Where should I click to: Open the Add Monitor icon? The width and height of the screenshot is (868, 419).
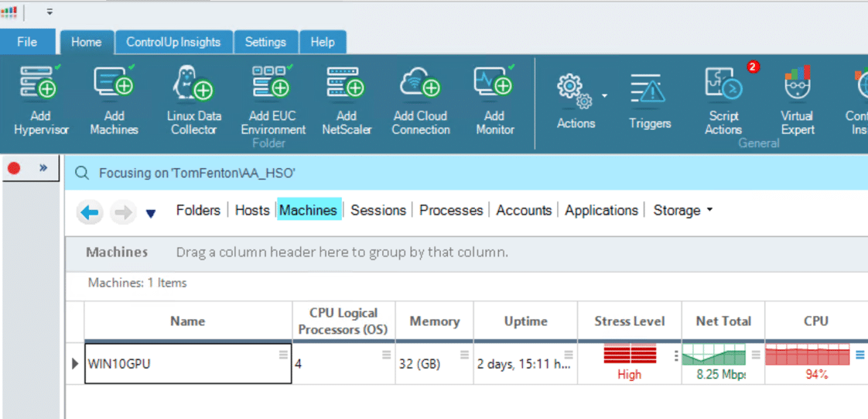click(494, 81)
